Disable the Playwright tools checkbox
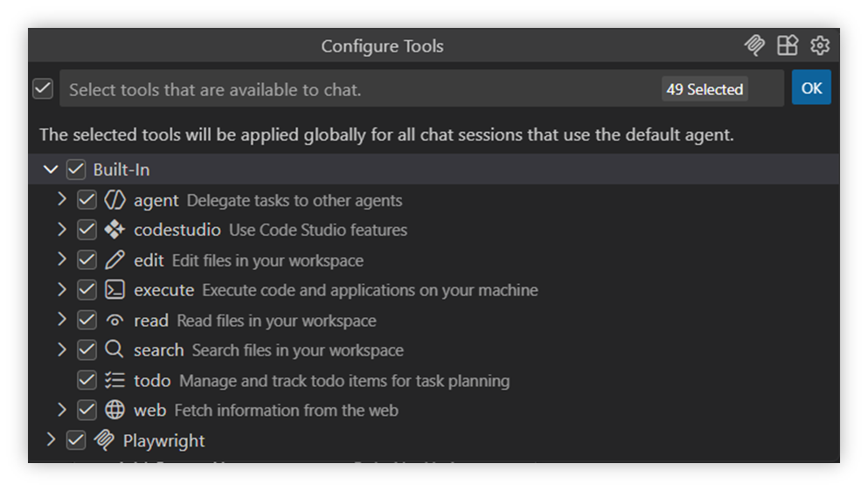868x491 pixels. coord(76,440)
